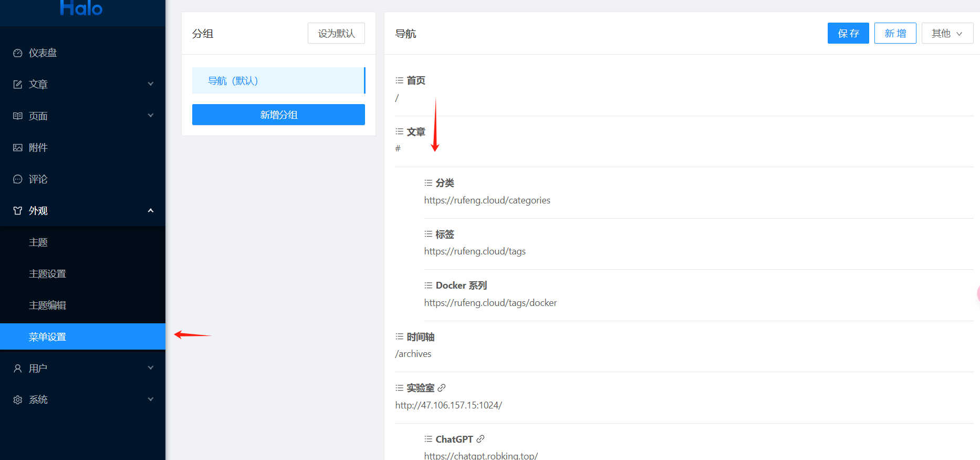Click the 用户 person icon

[x=18, y=369]
